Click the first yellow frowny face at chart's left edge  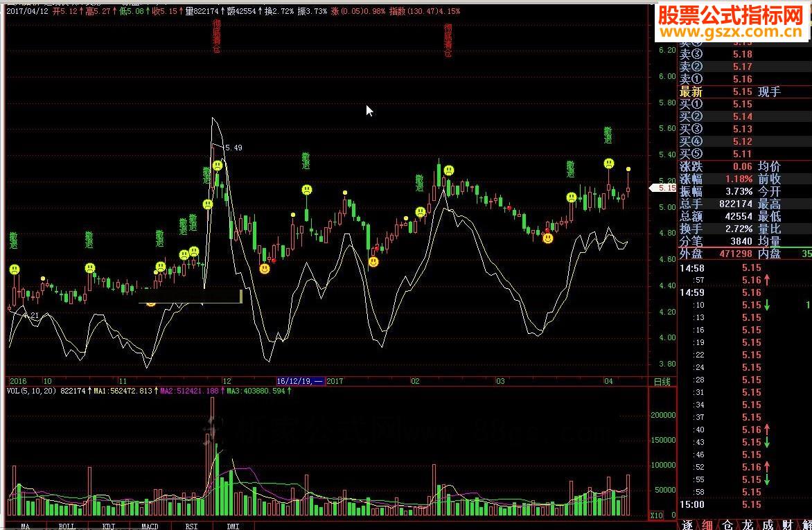[x=15, y=270]
